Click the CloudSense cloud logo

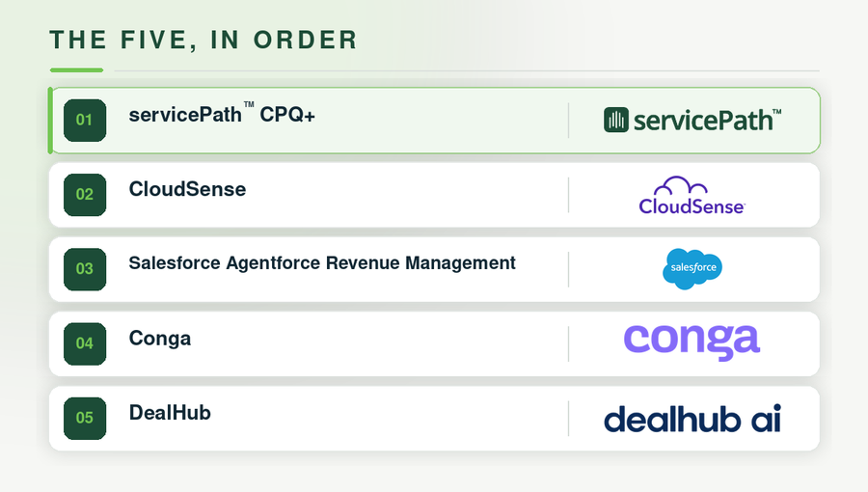692,196
